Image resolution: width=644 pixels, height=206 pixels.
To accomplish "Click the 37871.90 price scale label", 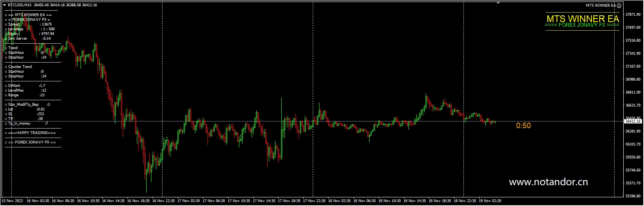I will [x=633, y=15].
